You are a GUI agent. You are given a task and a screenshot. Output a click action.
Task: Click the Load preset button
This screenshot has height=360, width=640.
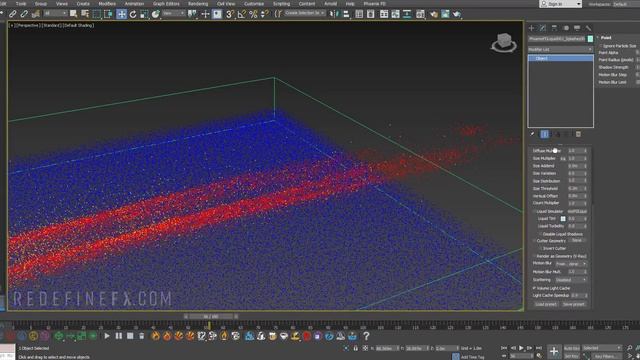[x=545, y=304]
